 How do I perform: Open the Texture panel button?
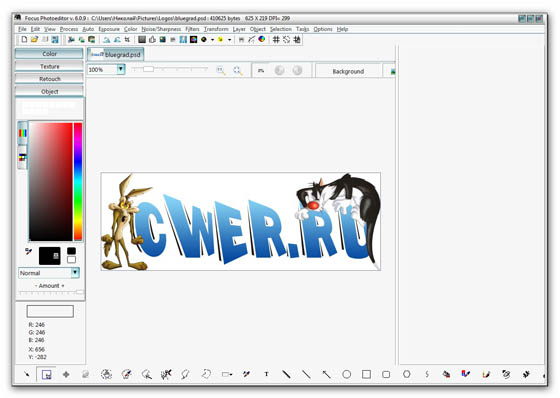[x=49, y=66]
